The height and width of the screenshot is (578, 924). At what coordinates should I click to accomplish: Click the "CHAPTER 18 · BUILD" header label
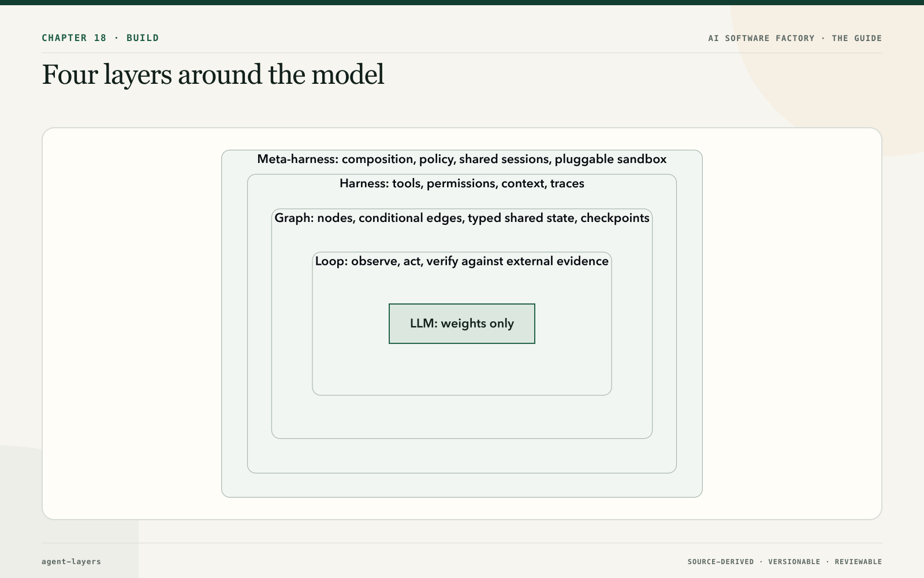[100, 38]
